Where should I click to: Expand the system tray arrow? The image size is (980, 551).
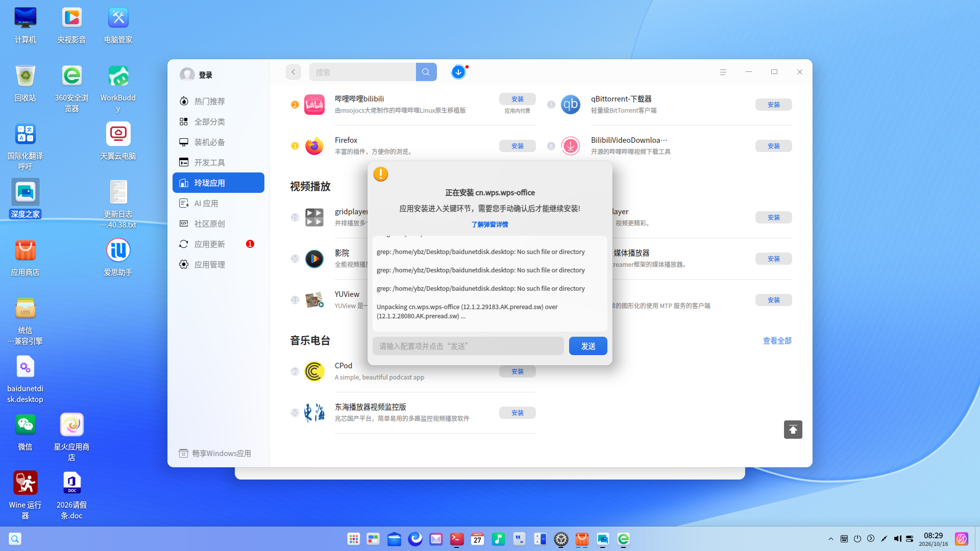point(831,539)
